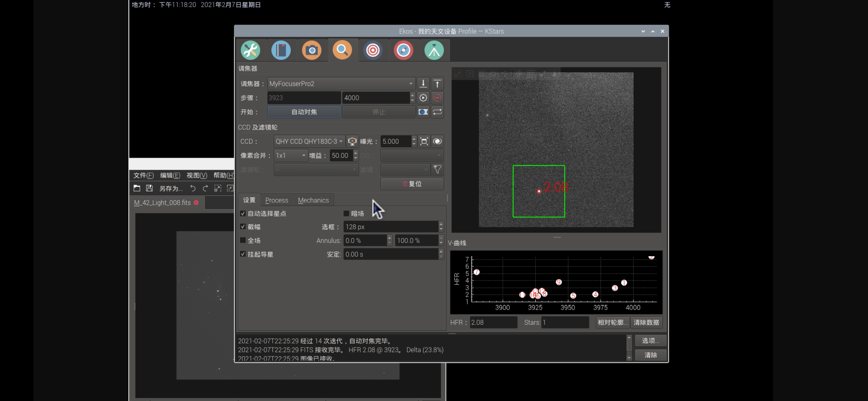
Task: Click the settle time 0.00 s spinner
Action: [x=441, y=254]
